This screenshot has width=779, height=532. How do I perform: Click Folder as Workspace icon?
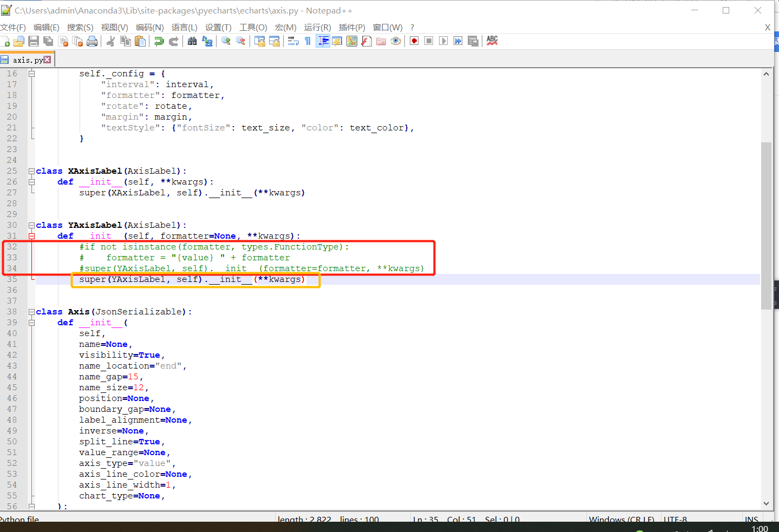pos(381,41)
